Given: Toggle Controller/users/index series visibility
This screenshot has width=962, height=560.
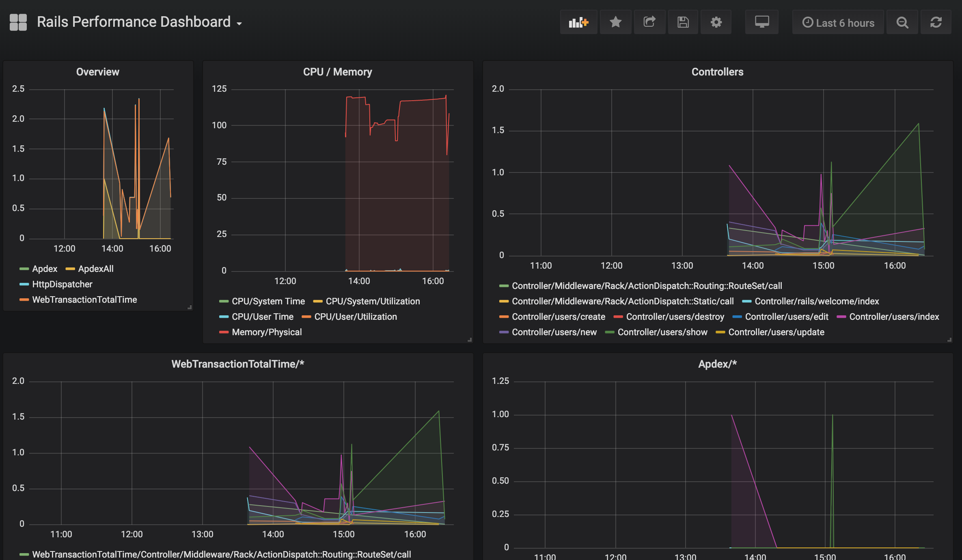Looking at the screenshot, I should pyautogui.click(x=894, y=317).
